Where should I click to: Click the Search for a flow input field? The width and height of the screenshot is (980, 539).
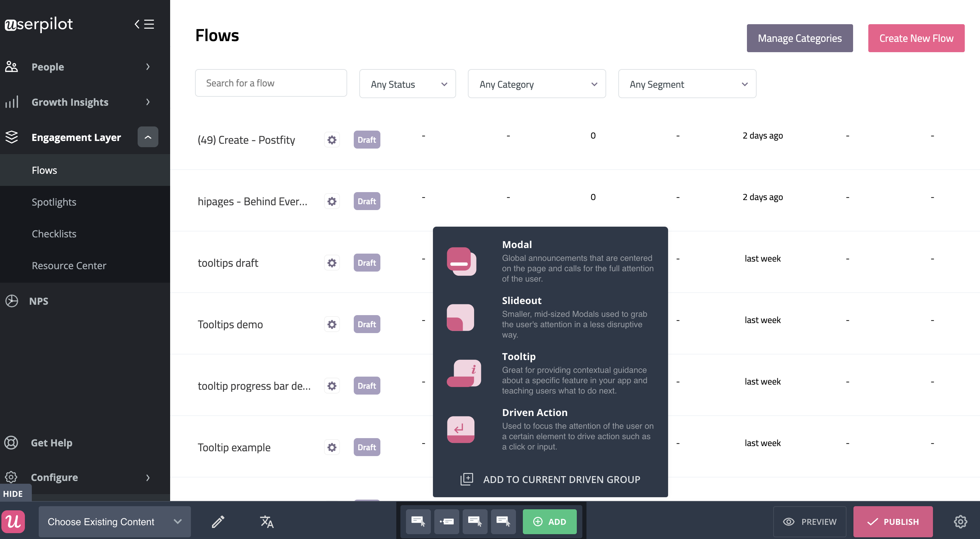click(x=271, y=83)
